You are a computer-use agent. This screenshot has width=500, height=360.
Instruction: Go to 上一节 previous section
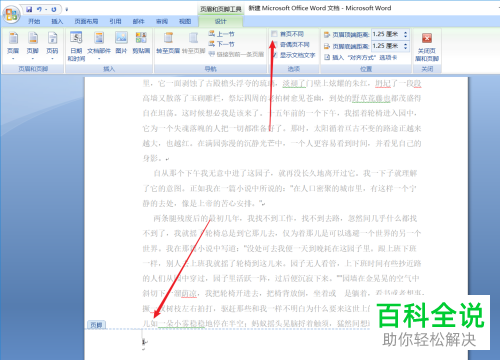point(221,34)
